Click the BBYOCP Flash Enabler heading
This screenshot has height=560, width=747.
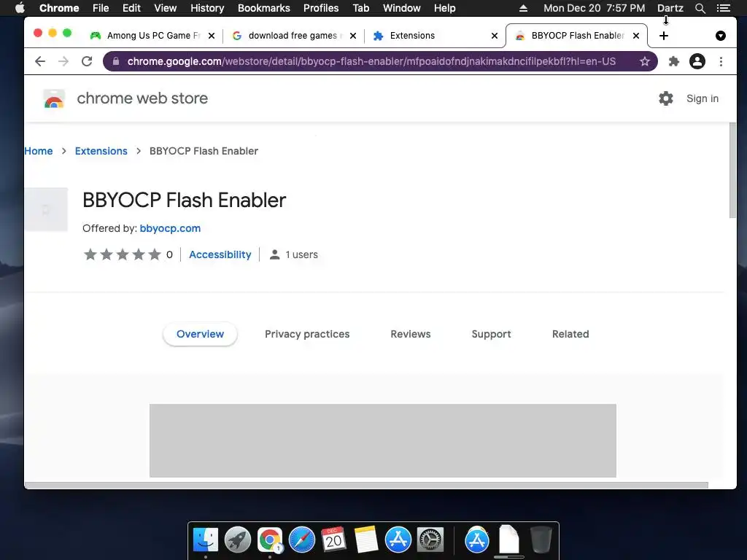(x=184, y=201)
